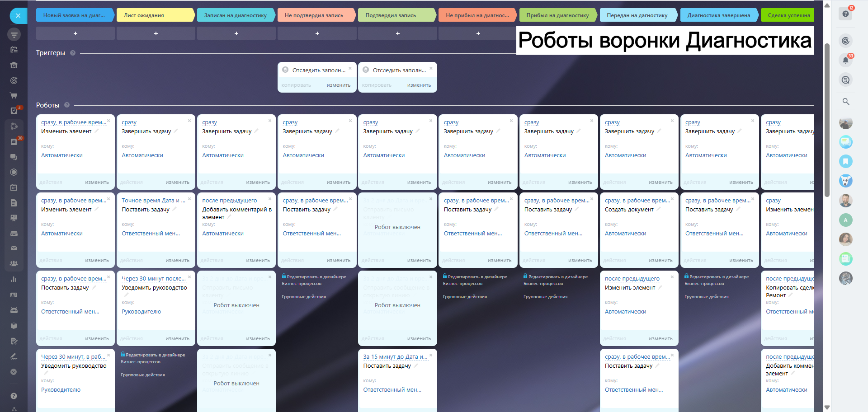Select the 'Лист ожидания' stage
Screen dimensions: 868x412
click(x=156, y=15)
